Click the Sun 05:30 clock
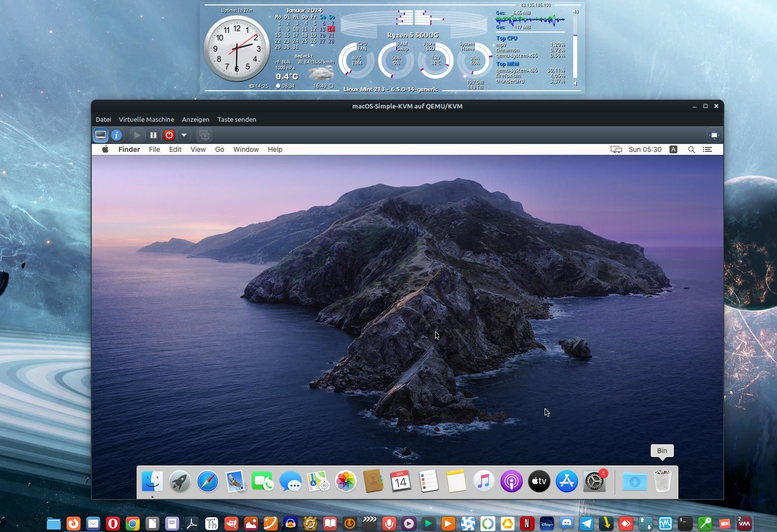The height and width of the screenshot is (532, 777). (x=645, y=149)
